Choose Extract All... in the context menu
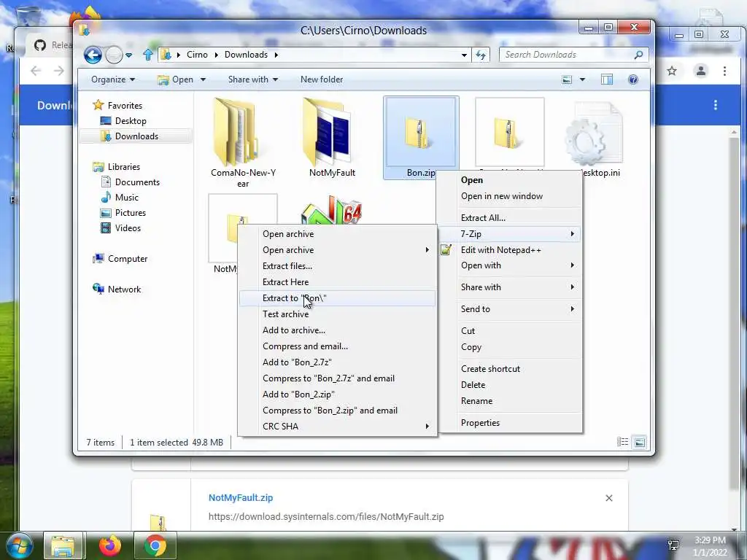The image size is (747, 560). click(x=510, y=217)
